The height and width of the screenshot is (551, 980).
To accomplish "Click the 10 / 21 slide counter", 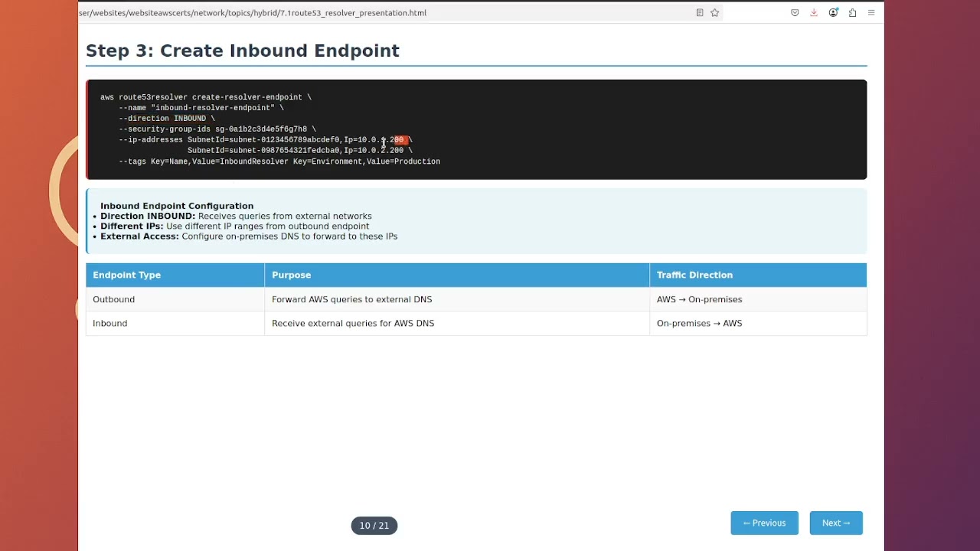I will [x=374, y=526].
